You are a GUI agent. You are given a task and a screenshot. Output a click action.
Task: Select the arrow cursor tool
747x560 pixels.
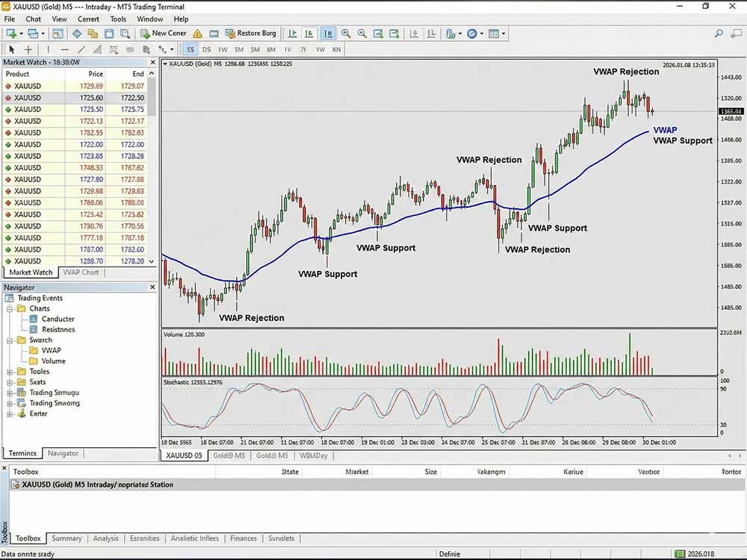coord(11,49)
